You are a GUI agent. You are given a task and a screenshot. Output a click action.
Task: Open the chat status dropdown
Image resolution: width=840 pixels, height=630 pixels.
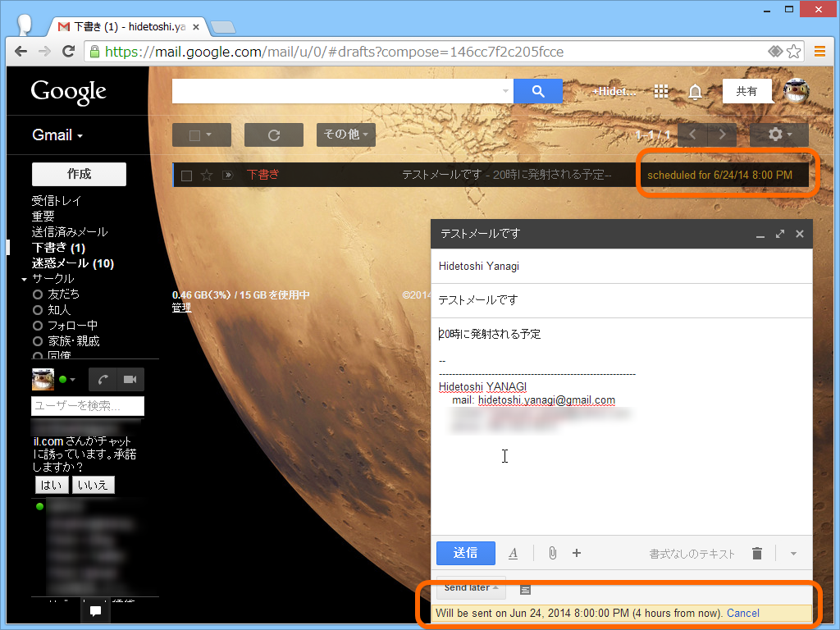(67, 379)
